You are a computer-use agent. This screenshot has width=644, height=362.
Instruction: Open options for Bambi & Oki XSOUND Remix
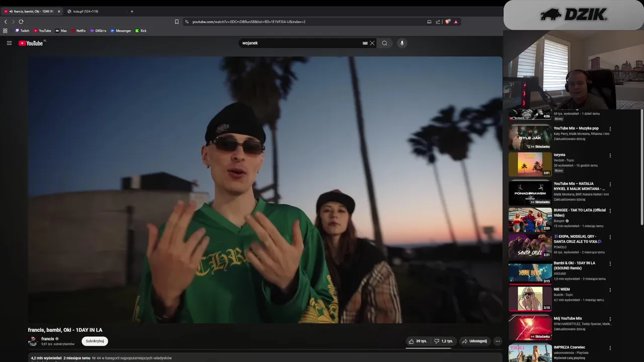[610, 264]
